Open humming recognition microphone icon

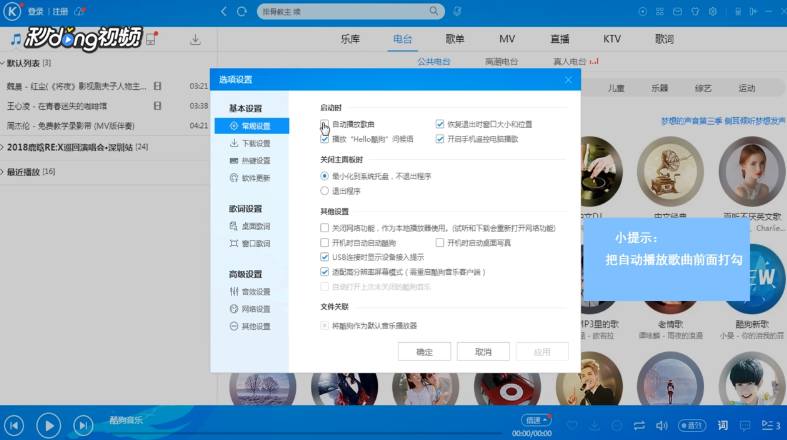click(457, 11)
